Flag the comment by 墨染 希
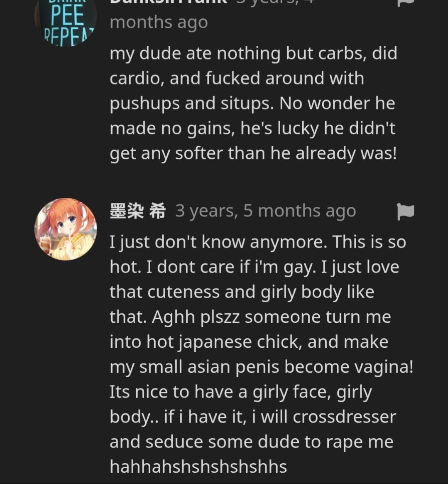The height and width of the screenshot is (484, 448). (405, 211)
